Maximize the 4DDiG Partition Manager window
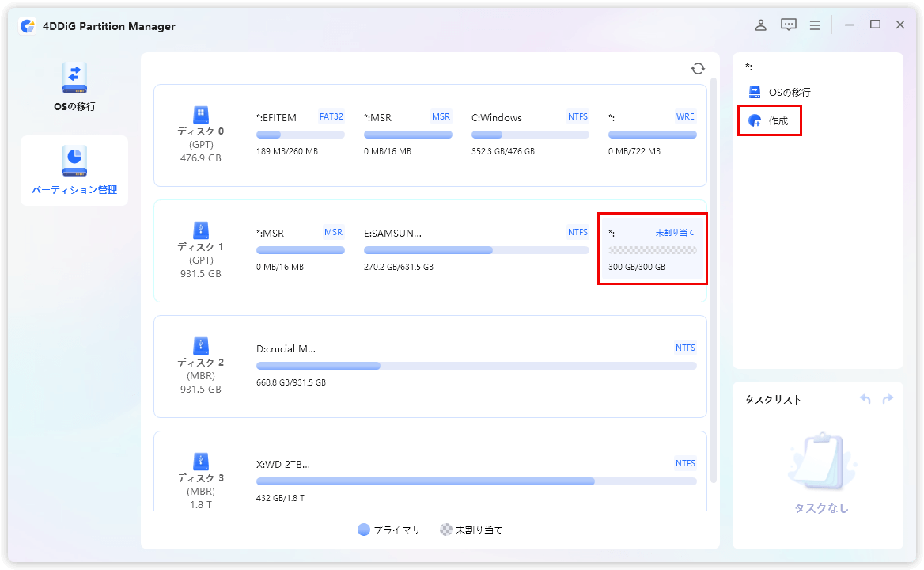The height and width of the screenshot is (570, 924). 875,25
